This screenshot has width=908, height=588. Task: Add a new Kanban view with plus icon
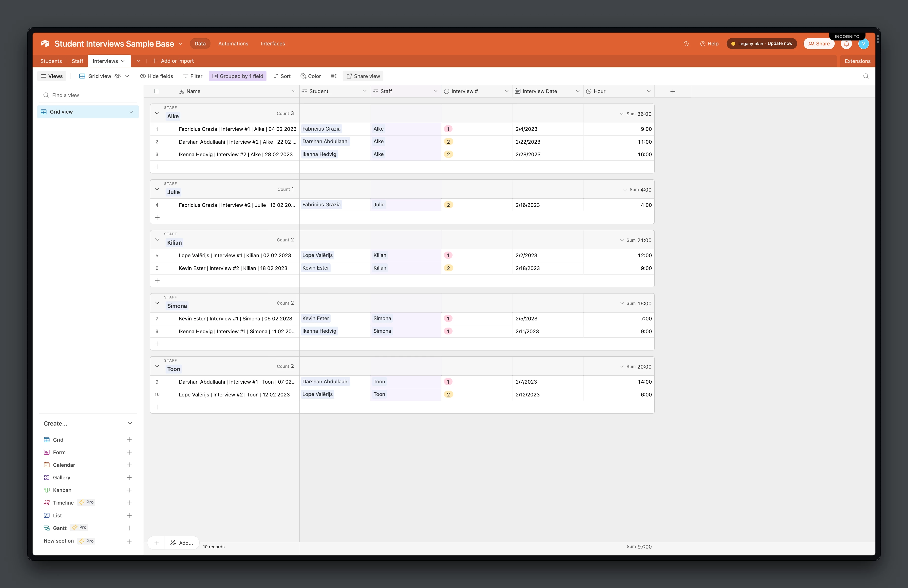tap(129, 490)
